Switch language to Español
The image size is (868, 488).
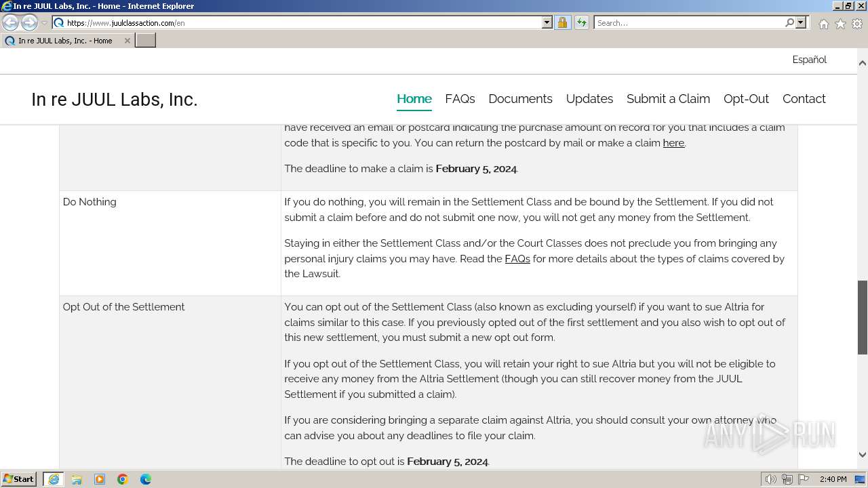pyautogui.click(x=810, y=60)
